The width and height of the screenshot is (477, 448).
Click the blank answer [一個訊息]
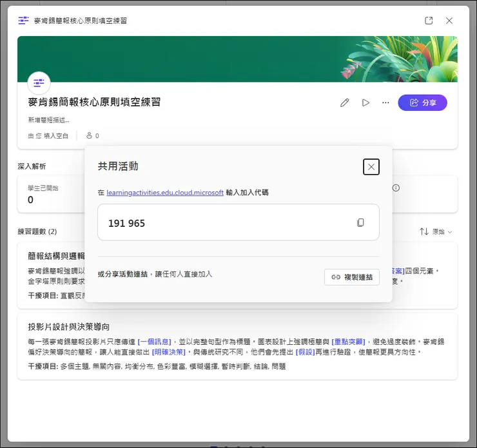click(x=155, y=342)
